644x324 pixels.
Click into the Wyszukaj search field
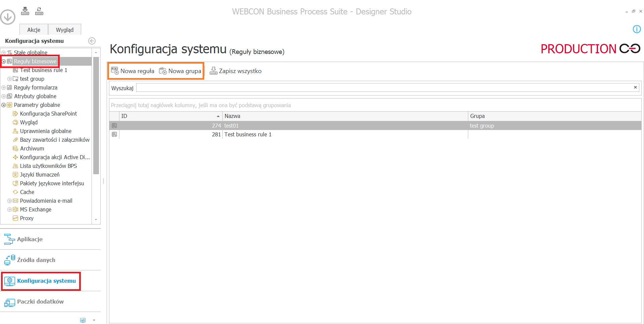(x=385, y=88)
